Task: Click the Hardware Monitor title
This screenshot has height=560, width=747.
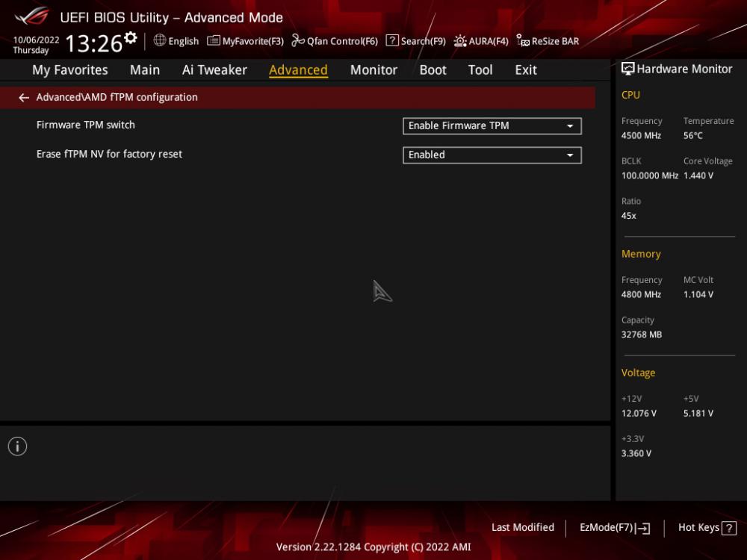Action: click(684, 69)
